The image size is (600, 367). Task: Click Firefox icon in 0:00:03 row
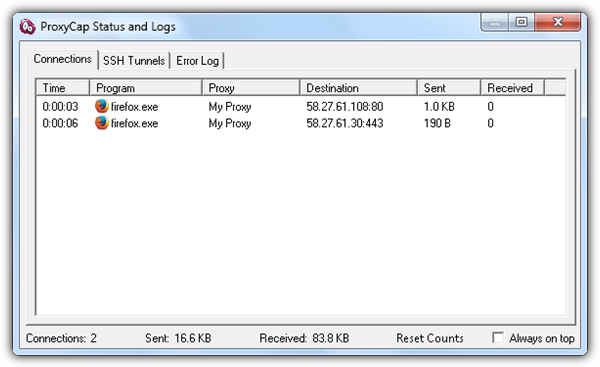101,106
